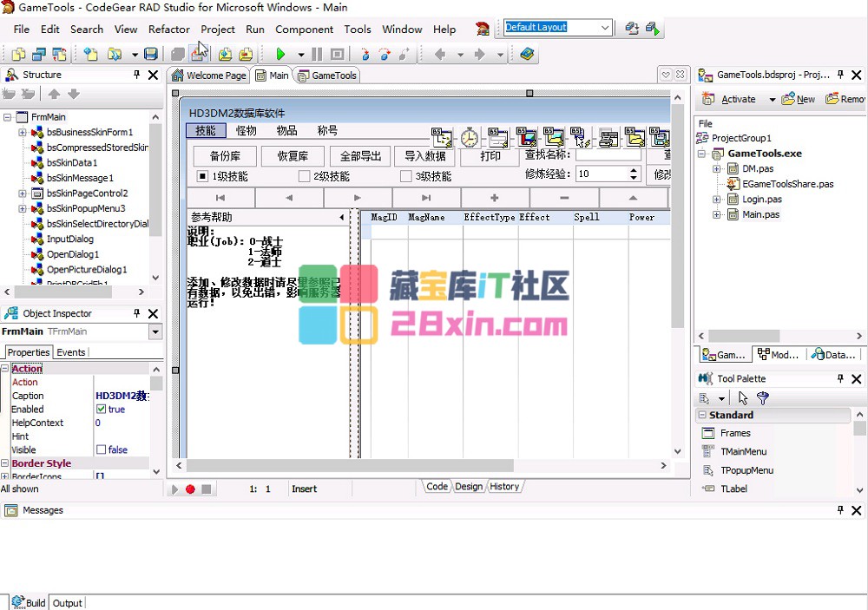Click the 打印 button
868x610 pixels.
click(490, 156)
